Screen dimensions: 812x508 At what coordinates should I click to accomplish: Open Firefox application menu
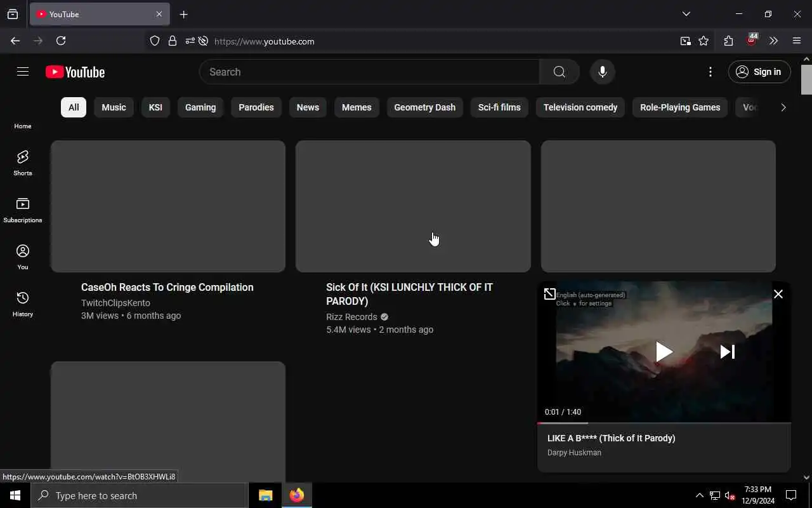point(797,41)
